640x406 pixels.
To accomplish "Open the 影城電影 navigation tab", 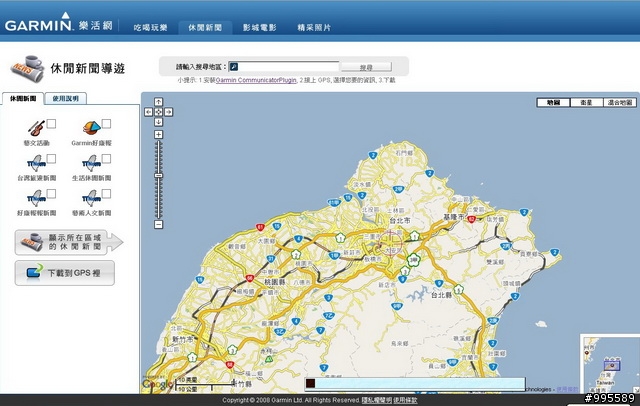I will (260, 28).
